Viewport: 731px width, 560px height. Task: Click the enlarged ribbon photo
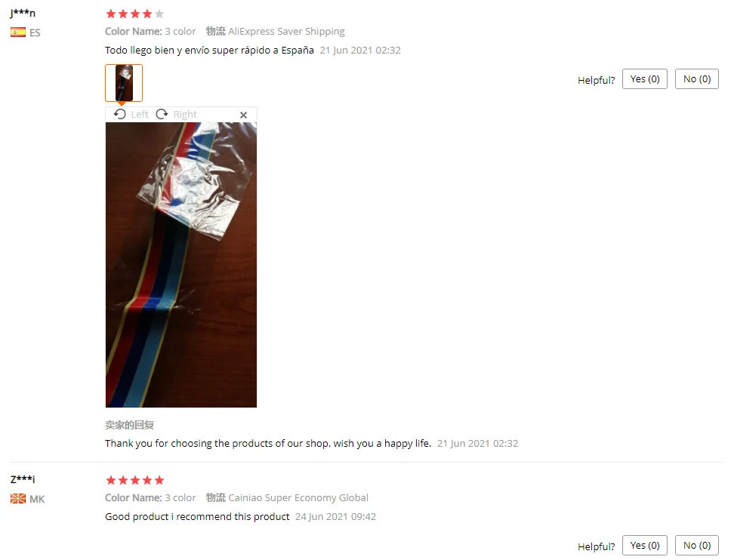(181, 265)
